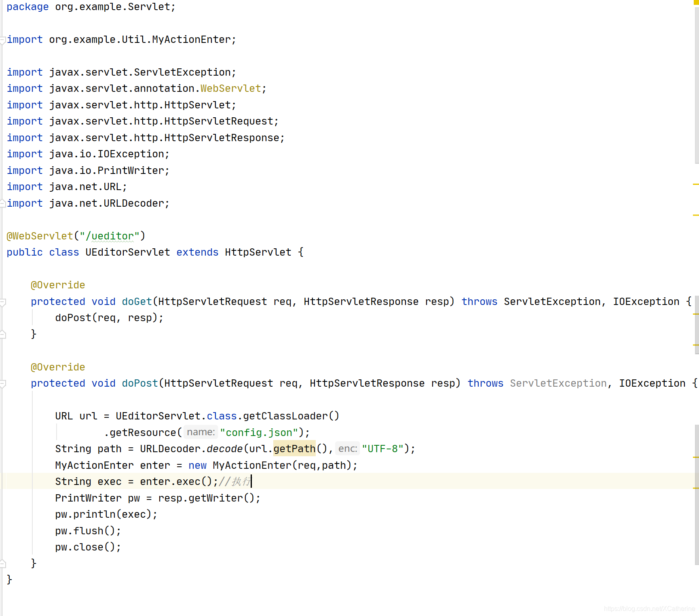Click java.io.PrintWriter import line
The width and height of the screenshot is (699, 616).
coord(88,171)
